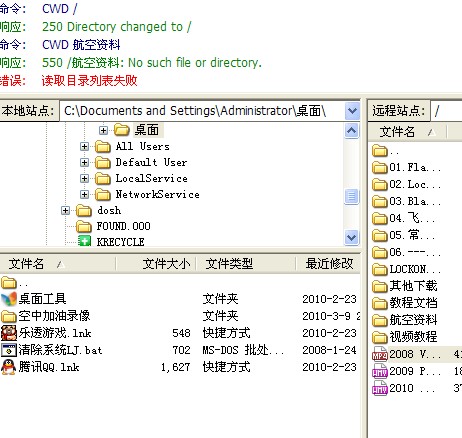Sort local files by 文件类型 column
This screenshot has height=438, width=462.
(246, 264)
